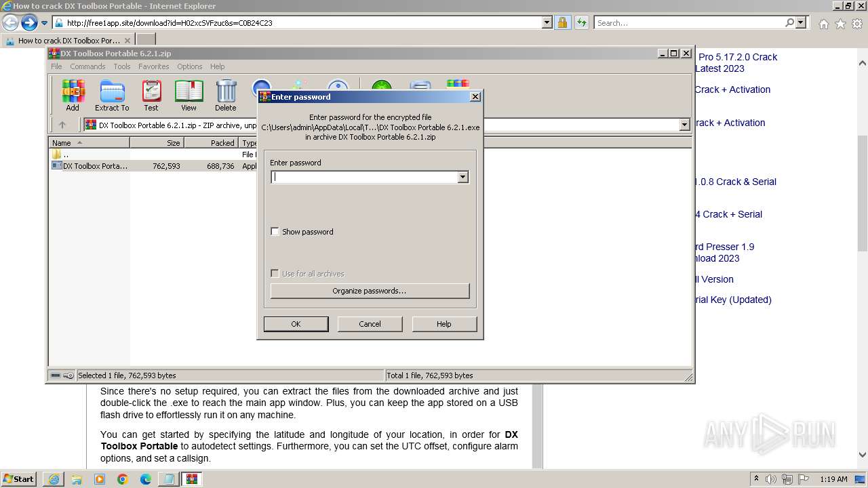The width and height of the screenshot is (868, 488).
Task: Click the key icon in WinRAR status bar
Action: pyautogui.click(x=68, y=375)
